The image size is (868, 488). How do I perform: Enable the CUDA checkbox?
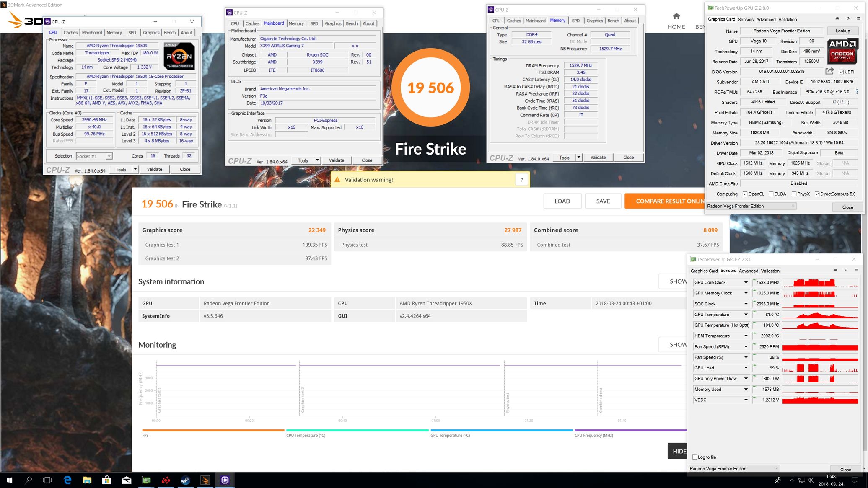(x=771, y=194)
